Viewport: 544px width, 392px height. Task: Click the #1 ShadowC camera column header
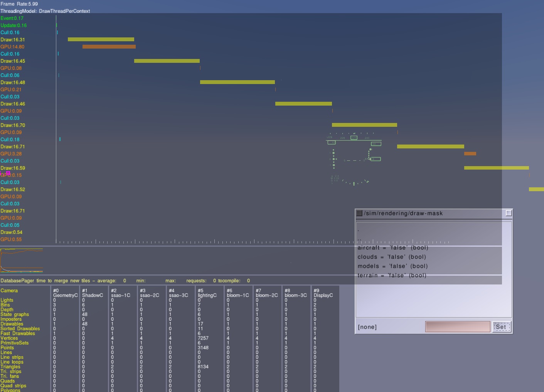coord(93,293)
